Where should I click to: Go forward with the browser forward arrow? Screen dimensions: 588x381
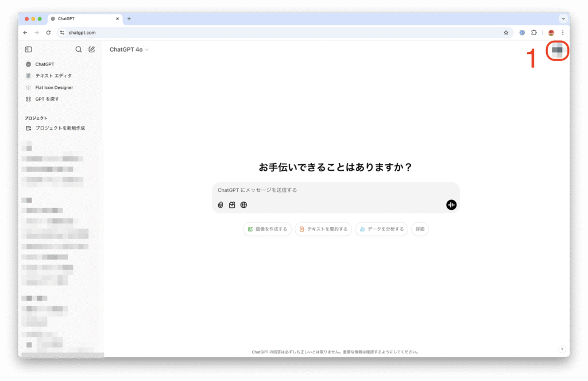[37, 33]
